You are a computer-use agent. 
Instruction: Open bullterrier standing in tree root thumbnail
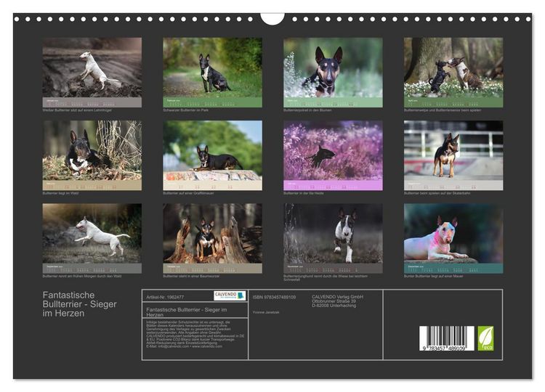click(x=212, y=238)
